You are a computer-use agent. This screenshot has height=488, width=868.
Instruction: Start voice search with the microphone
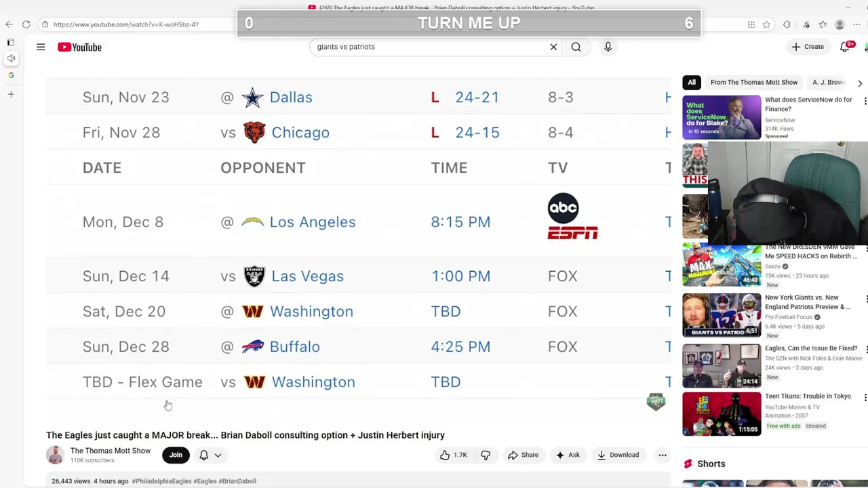pyautogui.click(x=608, y=47)
